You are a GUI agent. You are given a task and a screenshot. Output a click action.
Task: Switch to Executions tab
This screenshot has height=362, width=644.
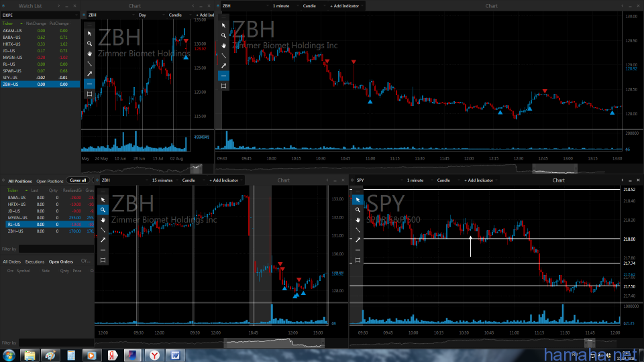tap(34, 262)
